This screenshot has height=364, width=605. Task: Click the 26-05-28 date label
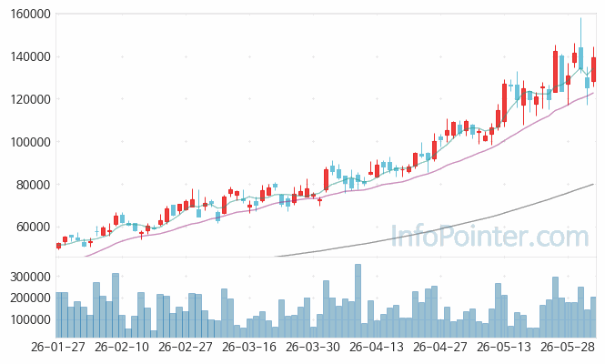pos(568,347)
